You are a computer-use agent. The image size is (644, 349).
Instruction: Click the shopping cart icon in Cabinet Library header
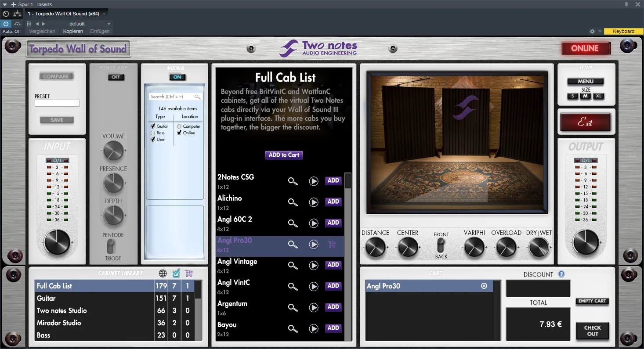pos(189,273)
